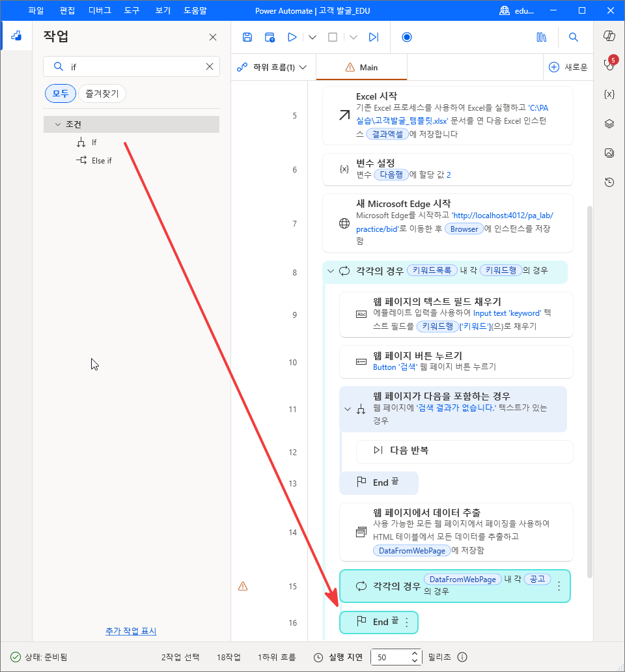Save the flow with the floppy disk icon
Viewport: 625px width, 672px height.
(x=247, y=37)
